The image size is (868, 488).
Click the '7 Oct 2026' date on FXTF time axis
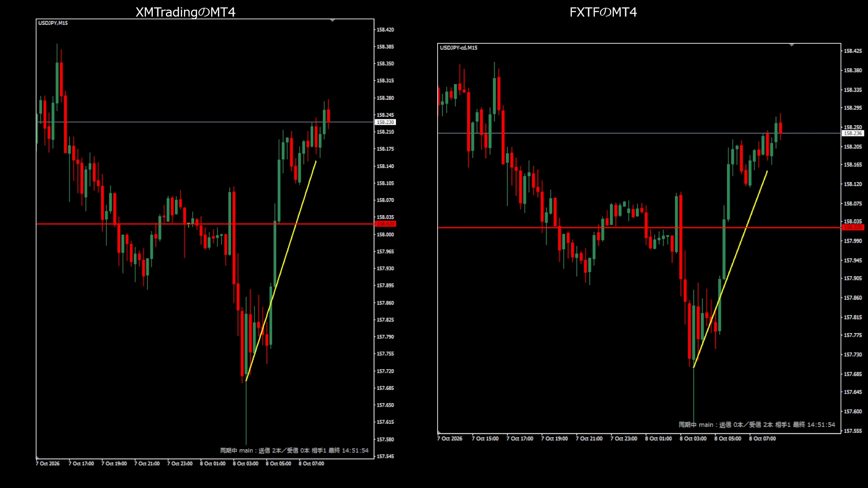point(450,439)
